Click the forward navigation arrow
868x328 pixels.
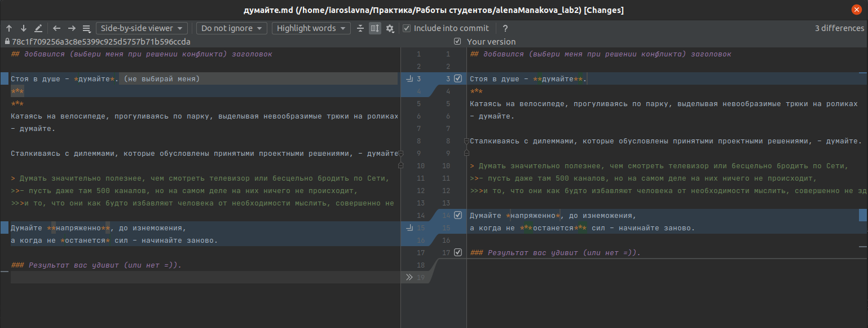(71, 28)
